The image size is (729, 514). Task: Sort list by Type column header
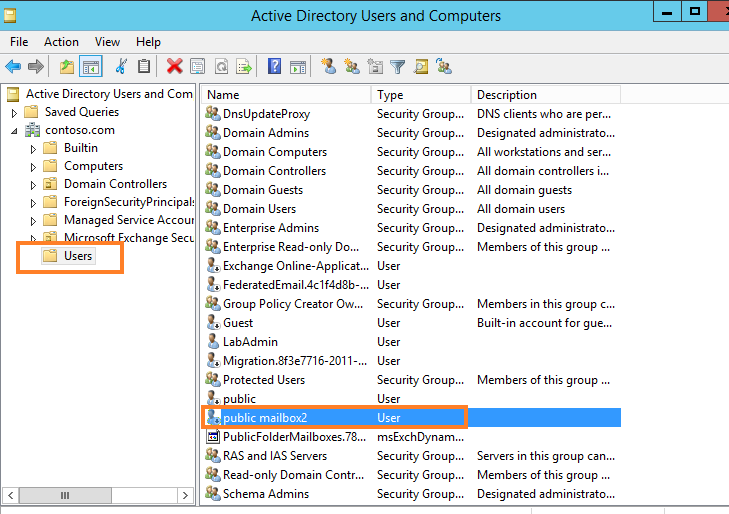[421, 95]
